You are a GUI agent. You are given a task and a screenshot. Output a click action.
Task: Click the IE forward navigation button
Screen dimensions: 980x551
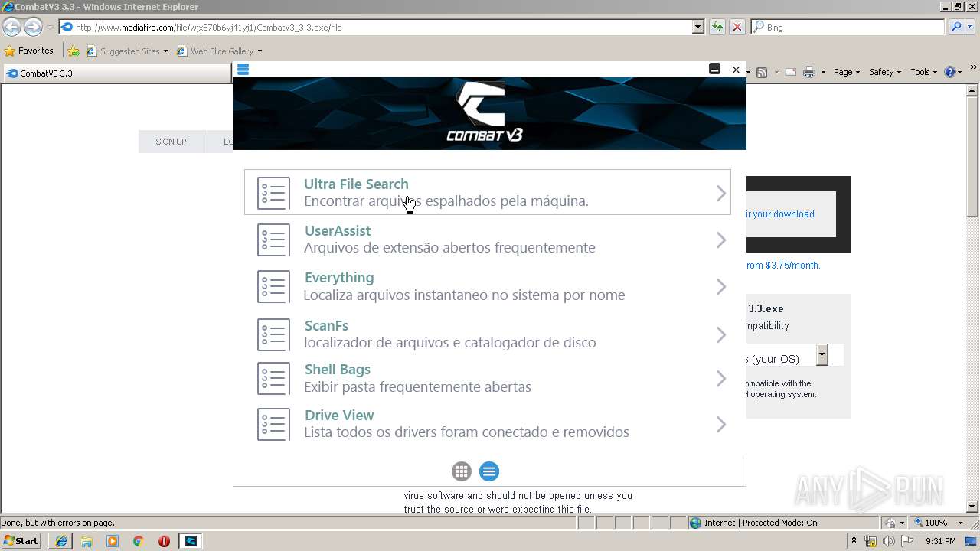33,28
